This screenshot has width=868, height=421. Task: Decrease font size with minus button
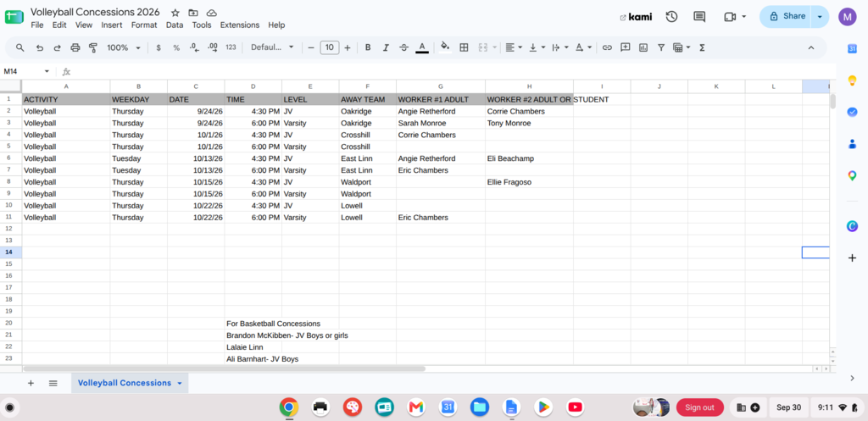point(311,47)
